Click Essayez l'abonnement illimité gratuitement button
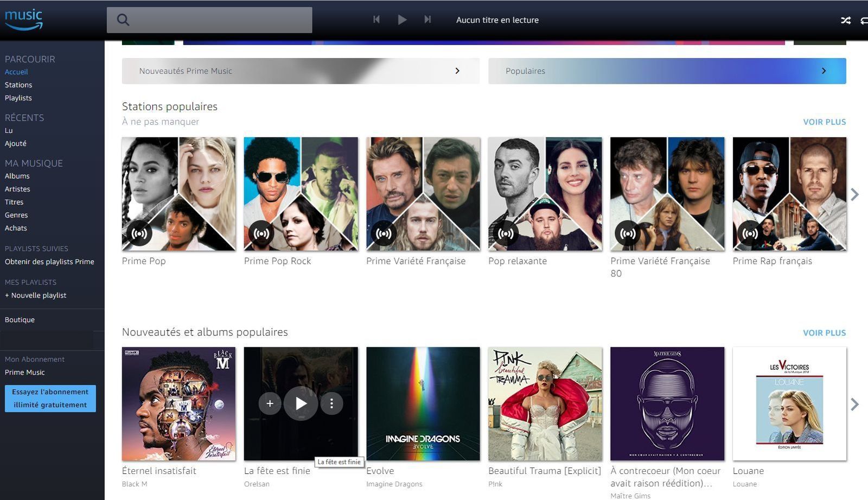Image resolution: width=868 pixels, height=500 pixels. 50,398
